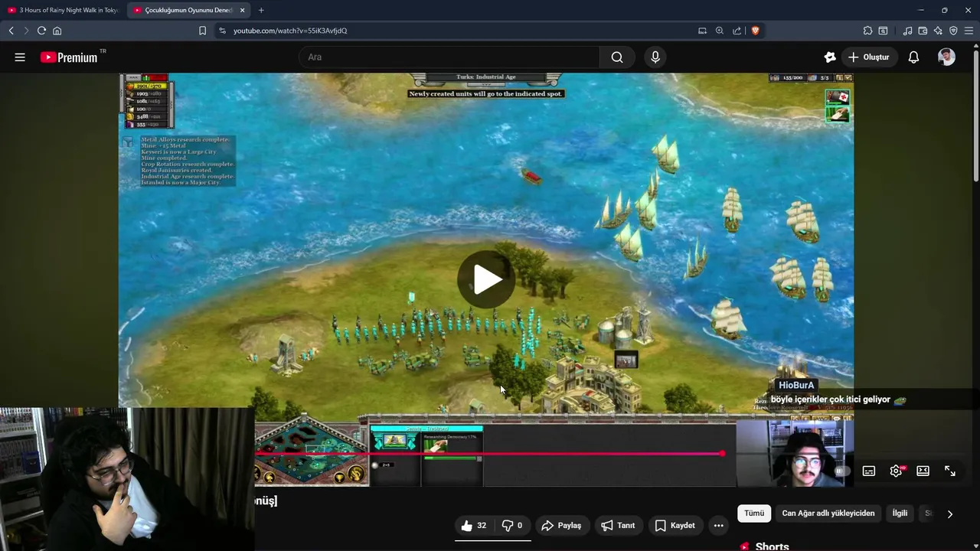Open a new browser tab
Image resolution: width=980 pixels, height=551 pixels.
pos(261,10)
